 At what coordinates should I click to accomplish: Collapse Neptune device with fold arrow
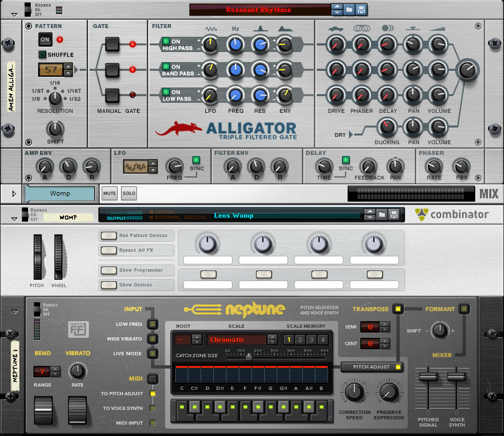(x=14, y=311)
